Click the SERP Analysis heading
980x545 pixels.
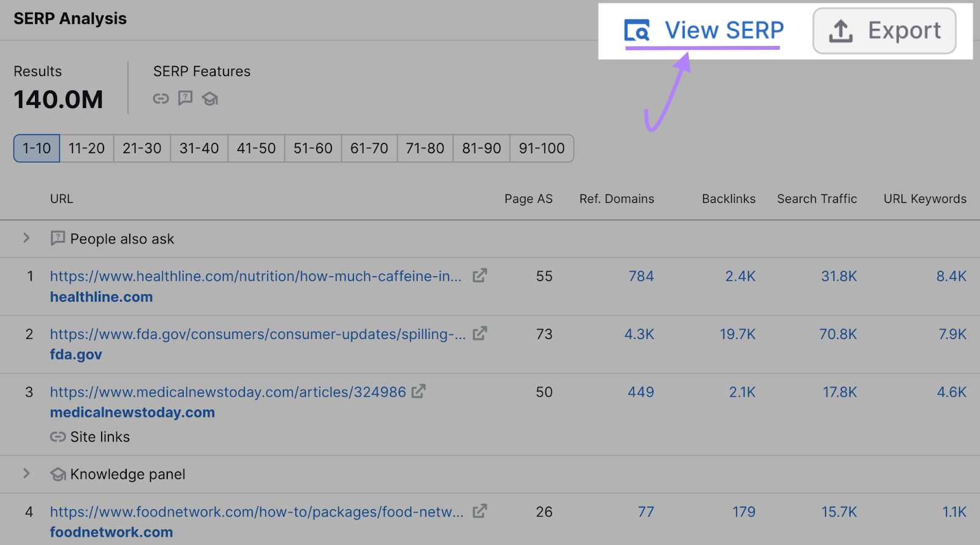70,19
